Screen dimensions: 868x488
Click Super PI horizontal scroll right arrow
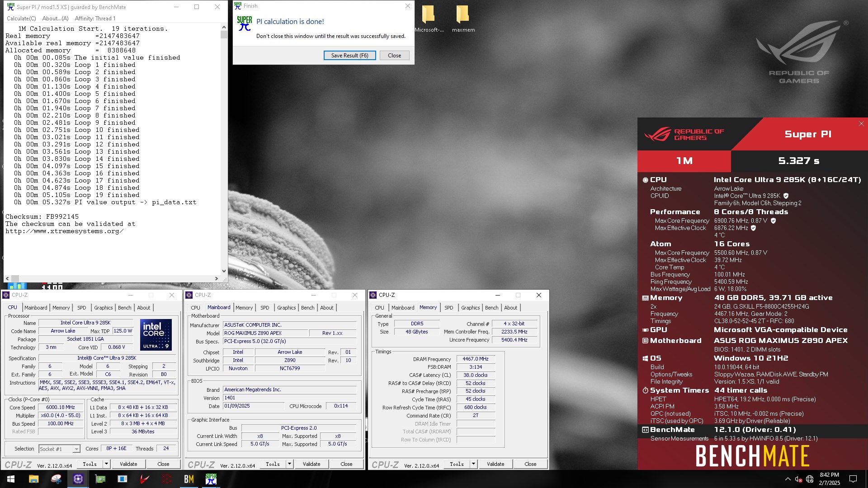click(216, 278)
